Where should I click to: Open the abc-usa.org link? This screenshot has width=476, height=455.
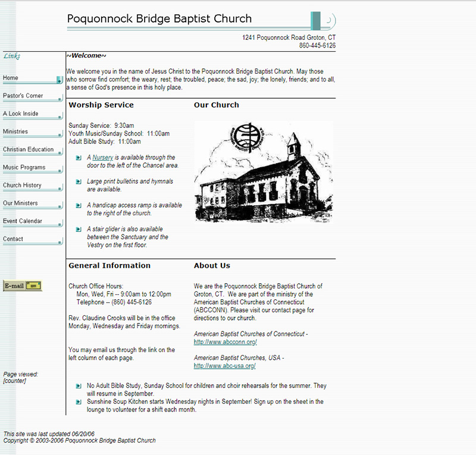pos(224,366)
